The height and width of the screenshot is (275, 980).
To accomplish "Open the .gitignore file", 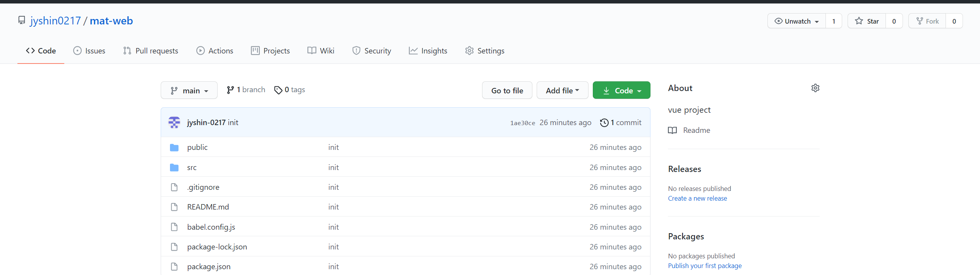I will 203,187.
